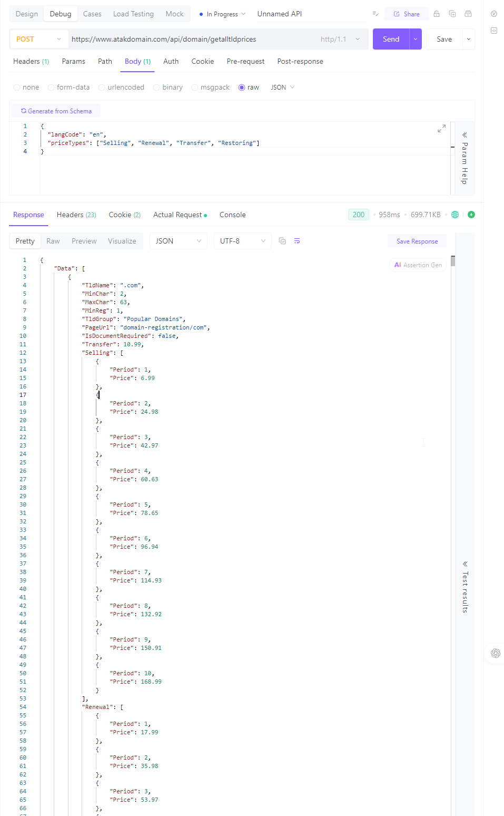The width and height of the screenshot is (504, 816).
Task: Click the globe network icon near response size
Action: pos(455,215)
